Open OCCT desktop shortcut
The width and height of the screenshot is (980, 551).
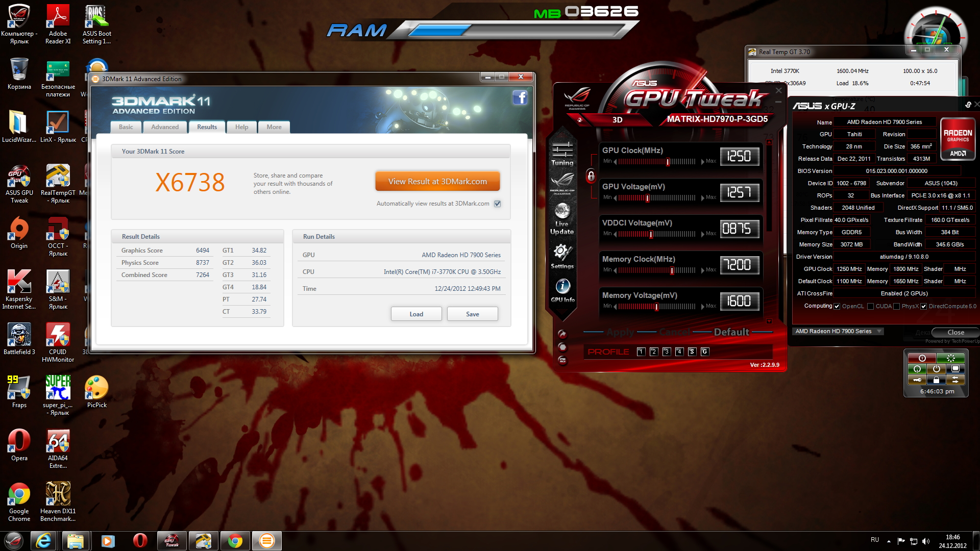tap(58, 237)
